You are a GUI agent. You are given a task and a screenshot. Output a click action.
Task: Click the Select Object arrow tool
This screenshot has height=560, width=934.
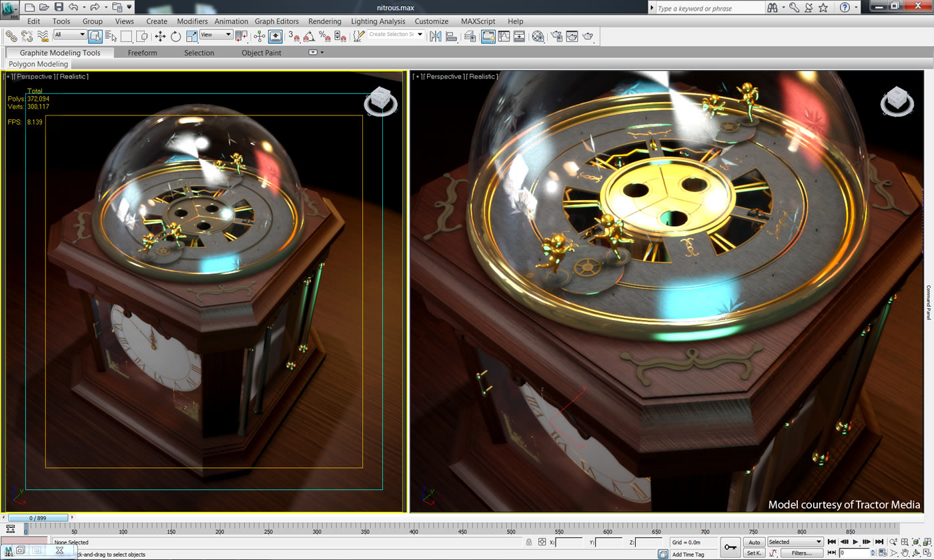[95, 36]
